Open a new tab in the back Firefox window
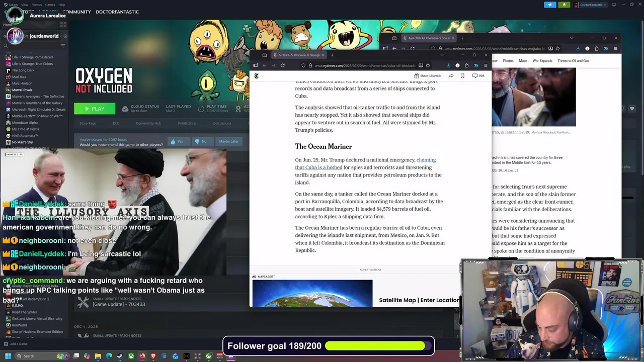The image size is (644, 362). coord(462,38)
